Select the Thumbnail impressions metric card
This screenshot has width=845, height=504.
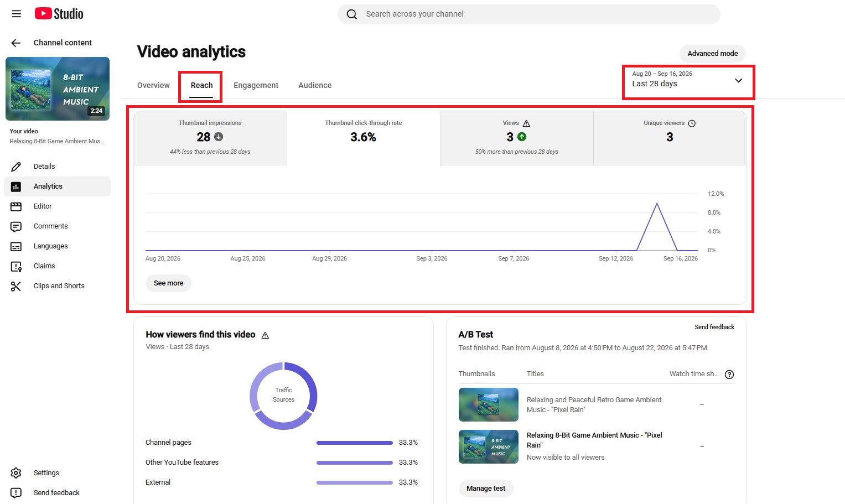pyautogui.click(x=210, y=138)
